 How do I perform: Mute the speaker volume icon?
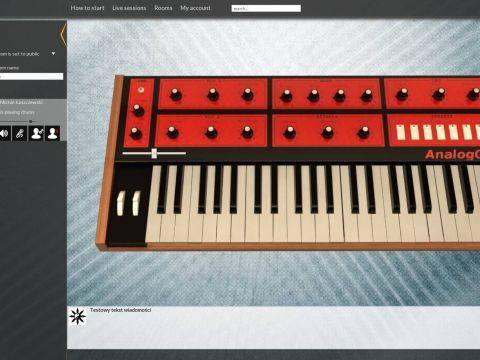5,134
